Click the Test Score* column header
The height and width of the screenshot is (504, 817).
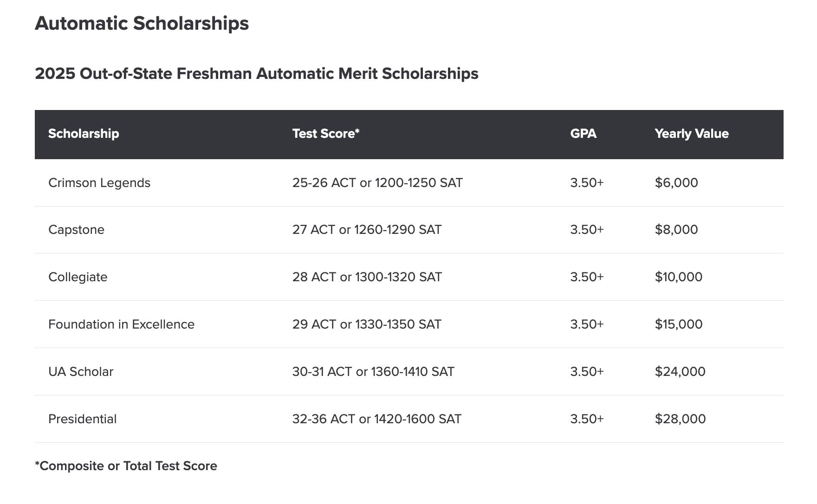[326, 134]
